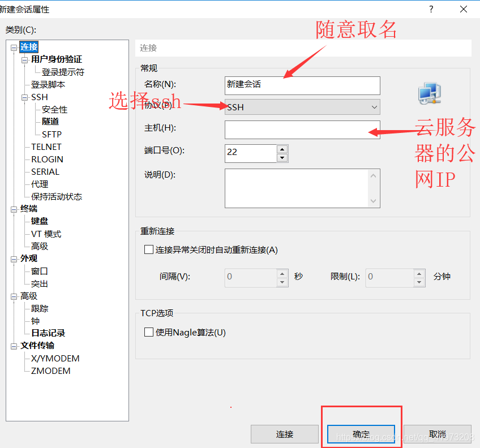Click the 确定 button
This screenshot has height=448, width=480.
361,434
